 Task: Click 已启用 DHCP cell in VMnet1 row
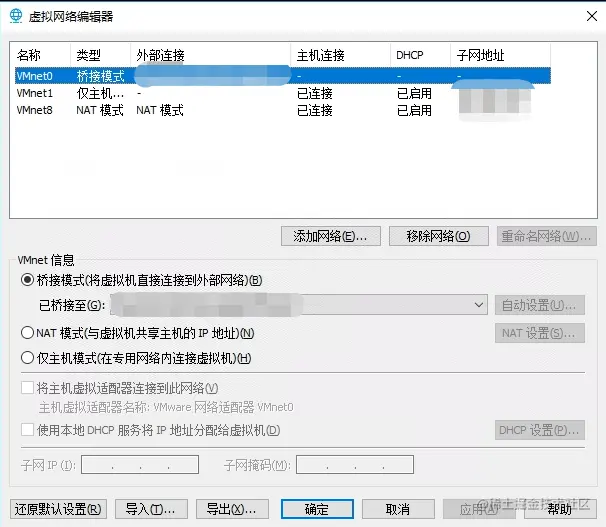click(x=414, y=94)
